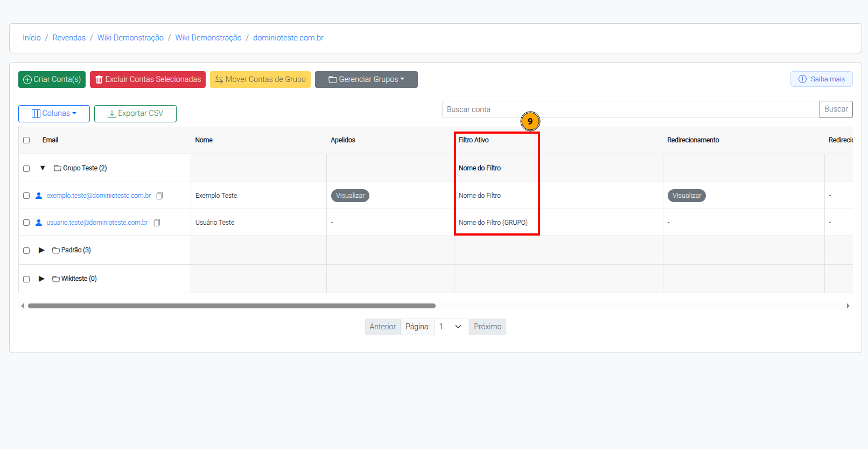Image resolution: width=868 pixels, height=449 pixels.
Task: Click the Buscar search button
Action: (836, 109)
